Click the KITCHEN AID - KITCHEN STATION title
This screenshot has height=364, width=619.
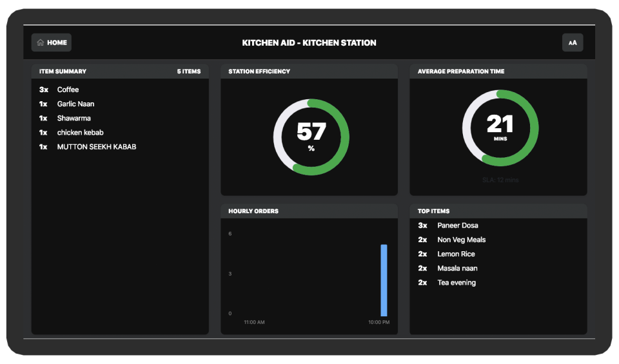click(x=309, y=43)
